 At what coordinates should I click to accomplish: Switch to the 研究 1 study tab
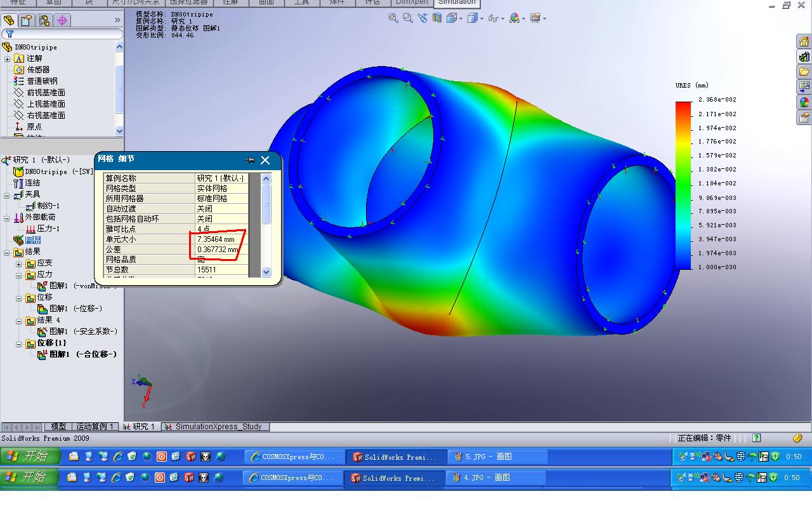[140, 427]
